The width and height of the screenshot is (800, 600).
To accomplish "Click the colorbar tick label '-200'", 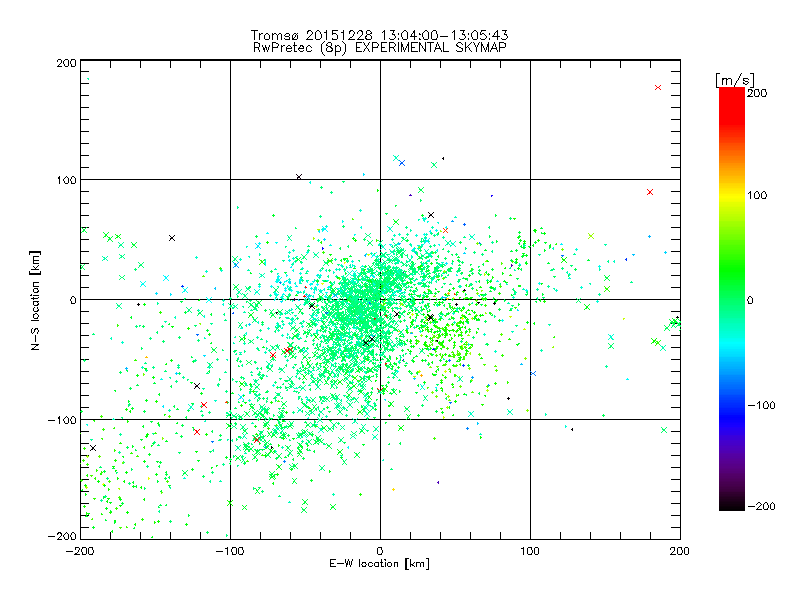I will (x=761, y=506).
